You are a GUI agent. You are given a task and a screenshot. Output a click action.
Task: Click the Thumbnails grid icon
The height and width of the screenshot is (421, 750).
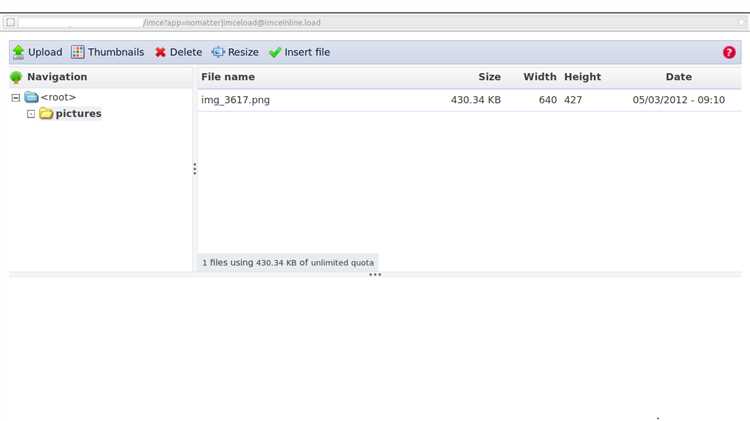77,52
